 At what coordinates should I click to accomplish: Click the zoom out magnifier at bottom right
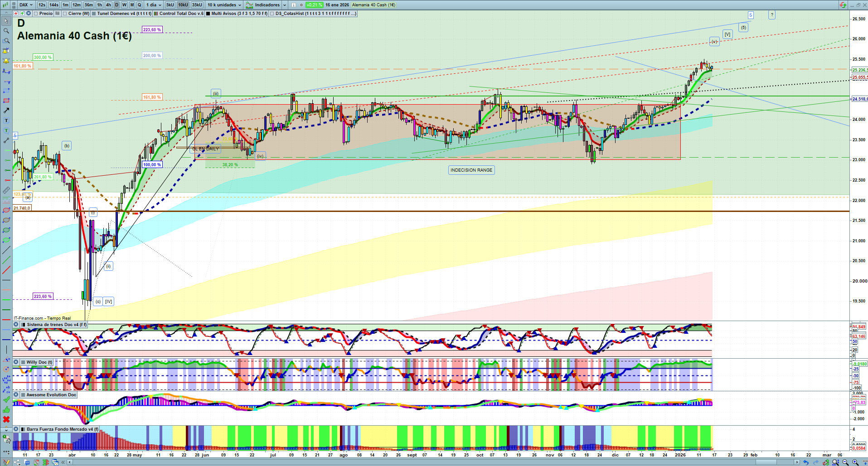(x=845, y=462)
